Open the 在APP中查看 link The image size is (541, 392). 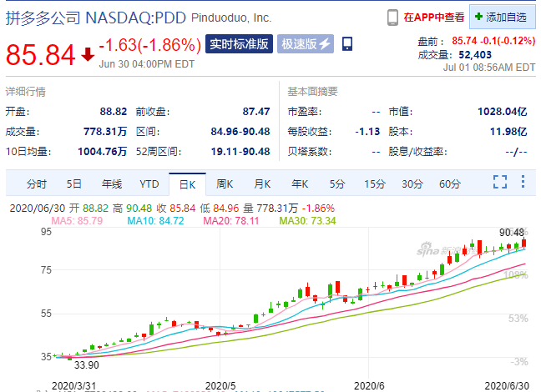coord(434,18)
